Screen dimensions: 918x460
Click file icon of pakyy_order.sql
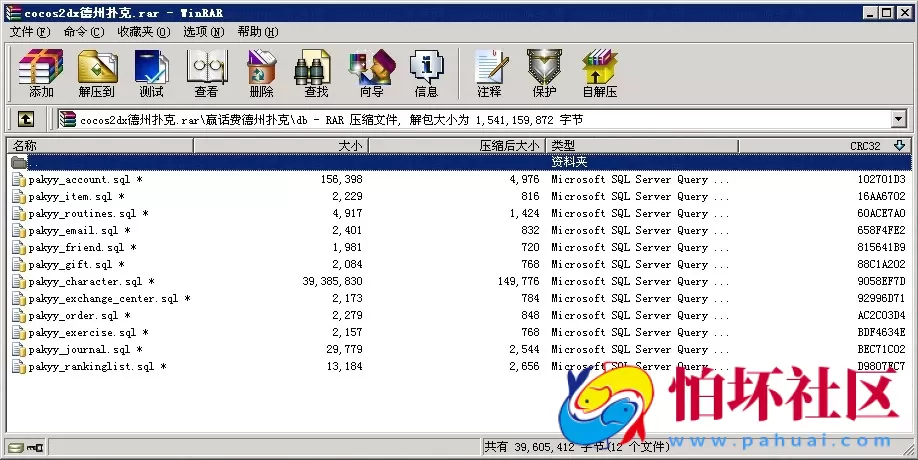(x=19, y=315)
